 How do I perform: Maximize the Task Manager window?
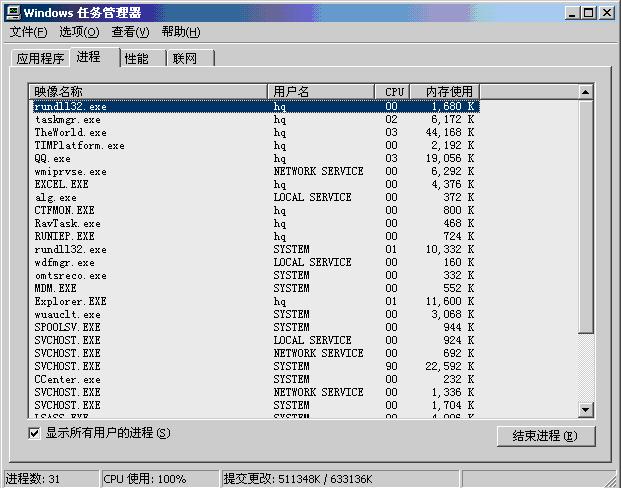(x=589, y=13)
